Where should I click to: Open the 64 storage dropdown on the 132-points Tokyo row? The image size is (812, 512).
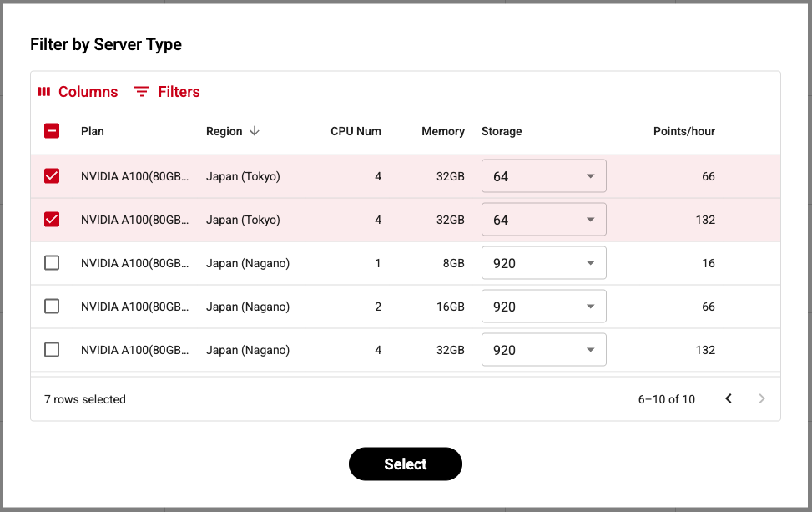pos(543,219)
